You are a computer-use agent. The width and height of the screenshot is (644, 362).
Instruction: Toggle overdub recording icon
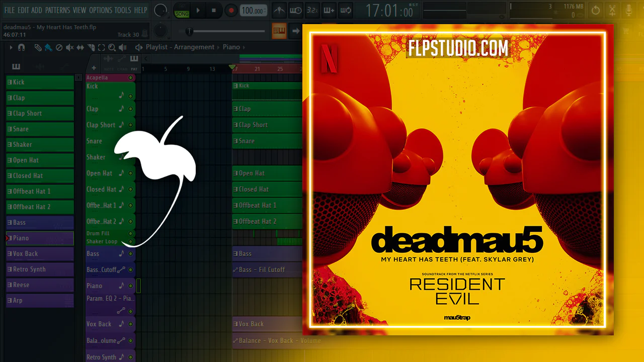(x=329, y=10)
